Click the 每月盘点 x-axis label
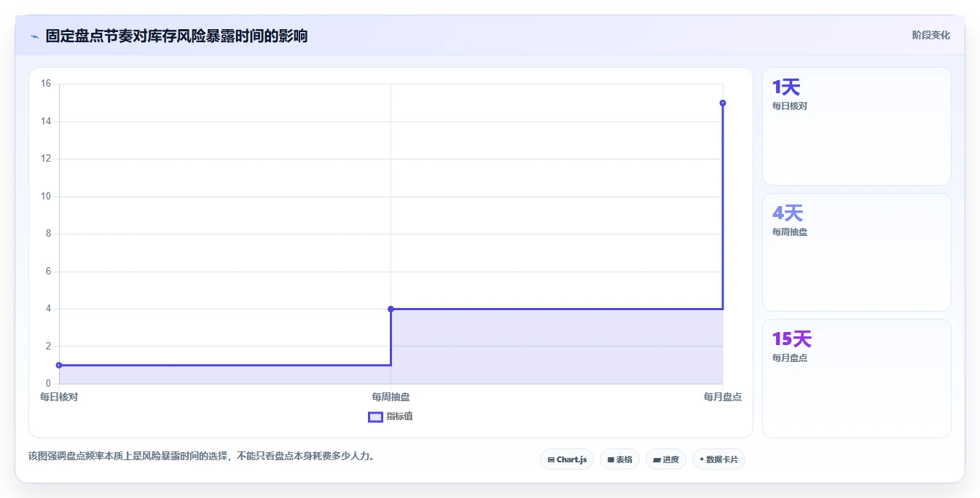 (x=723, y=397)
